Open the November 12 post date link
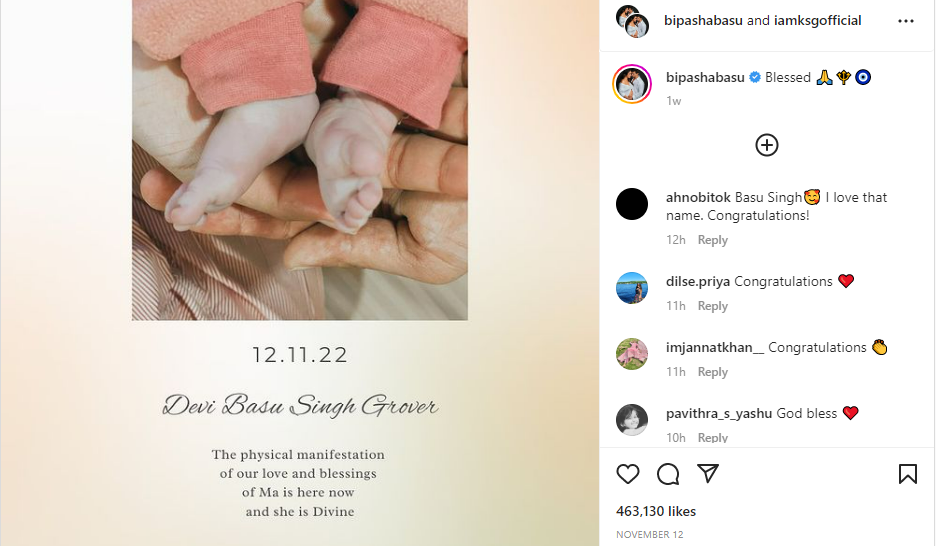The width and height of the screenshot is (936, 546). pyautogui.click(x=649, y=535)
